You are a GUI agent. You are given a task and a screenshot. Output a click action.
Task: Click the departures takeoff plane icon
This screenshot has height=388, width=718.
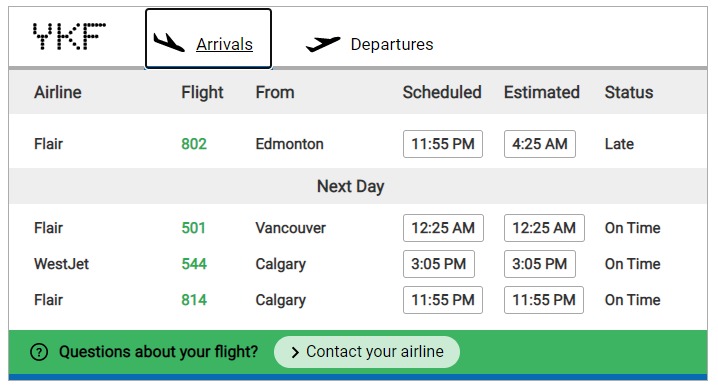click(x=323, y=44)
